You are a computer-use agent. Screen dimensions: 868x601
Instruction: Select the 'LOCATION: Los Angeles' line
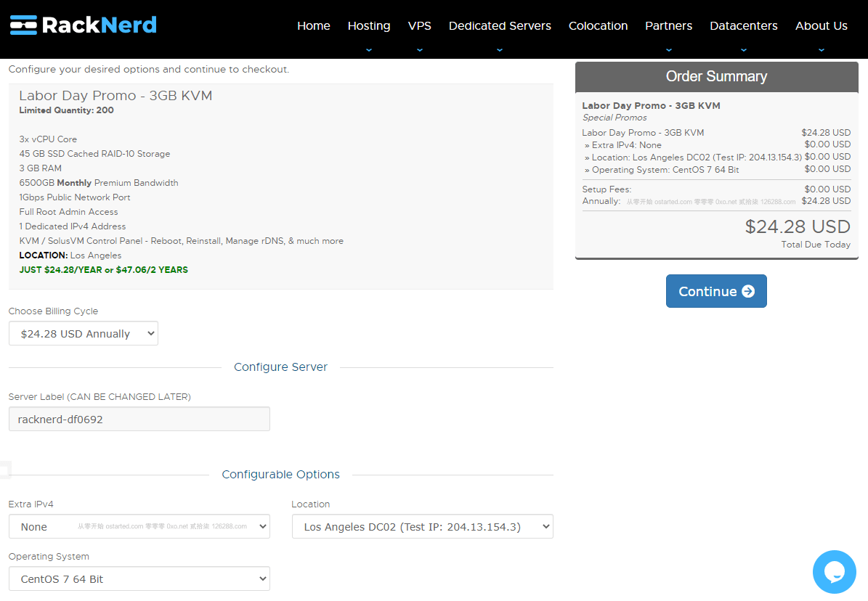click(70, 255)
